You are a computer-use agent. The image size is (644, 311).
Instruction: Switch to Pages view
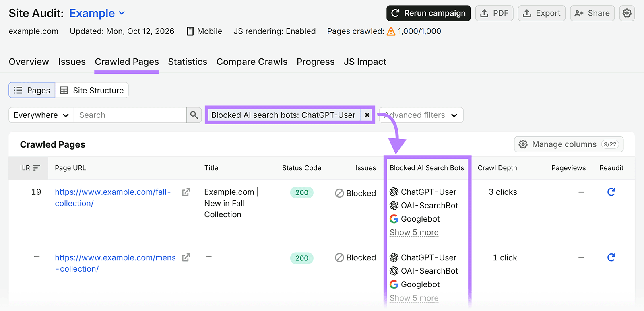[x=32, y=90]
